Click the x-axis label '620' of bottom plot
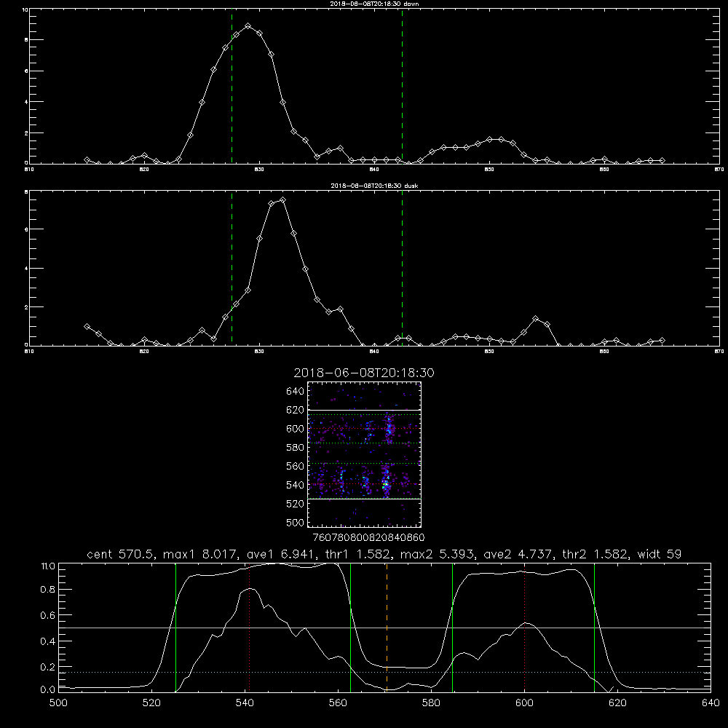Screen dimensions: 728x728 point(617,703)
